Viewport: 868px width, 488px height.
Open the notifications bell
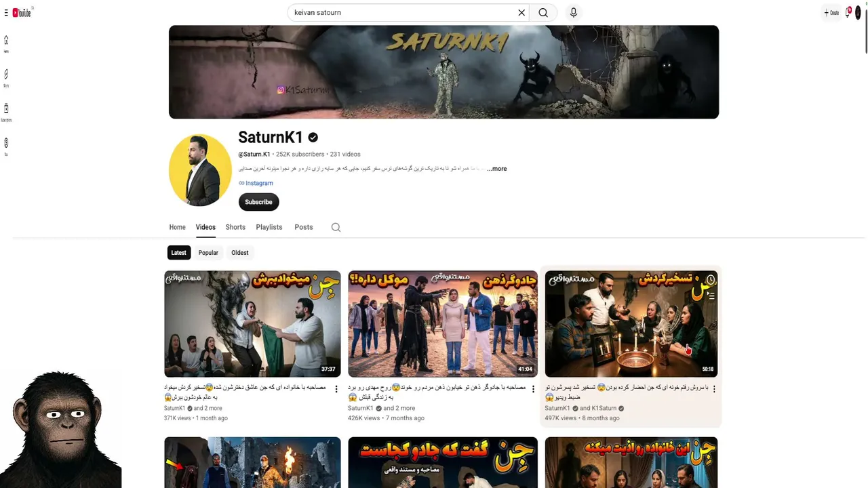[x=848, y=12]
